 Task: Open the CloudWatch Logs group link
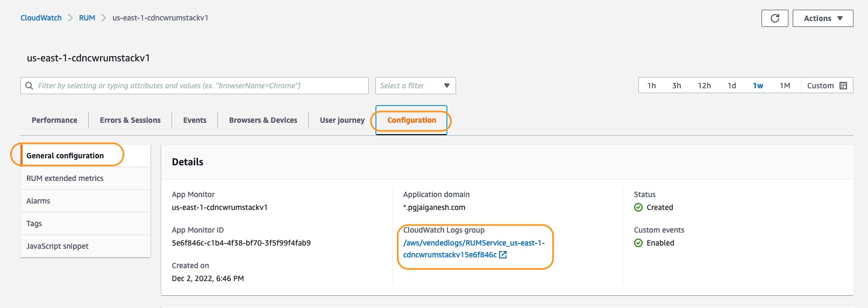(x=474, y=249)
